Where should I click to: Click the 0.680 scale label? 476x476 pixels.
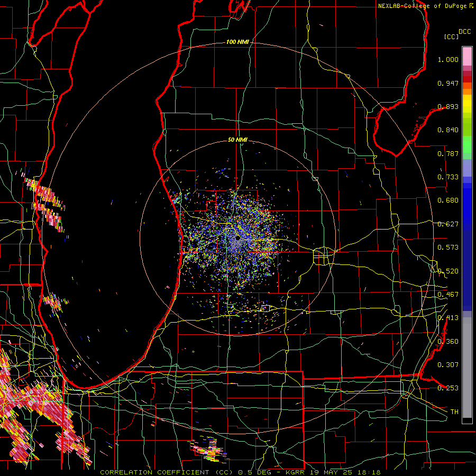point(448,200)
